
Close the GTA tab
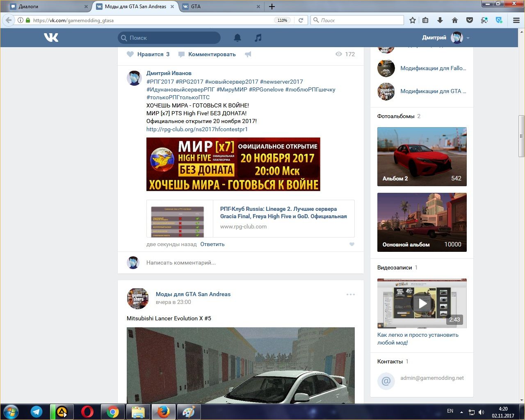tap(258, 7)
